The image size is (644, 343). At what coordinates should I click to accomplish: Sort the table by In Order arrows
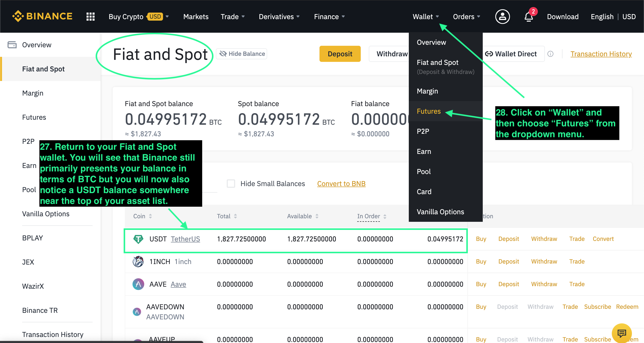coord(385,216)
